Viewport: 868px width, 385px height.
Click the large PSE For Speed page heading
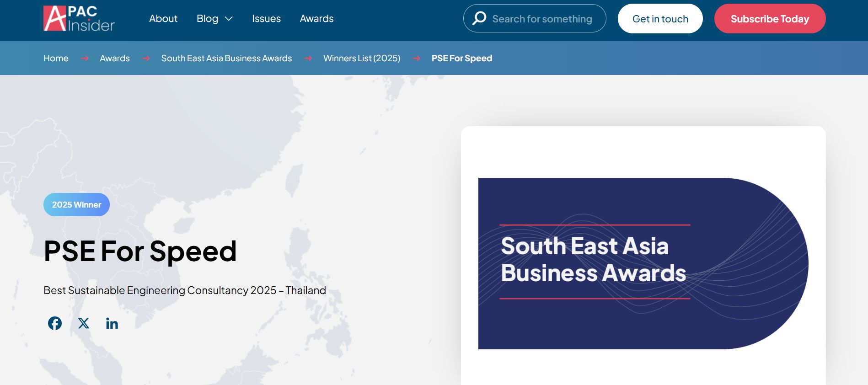(x=140, y=251)
